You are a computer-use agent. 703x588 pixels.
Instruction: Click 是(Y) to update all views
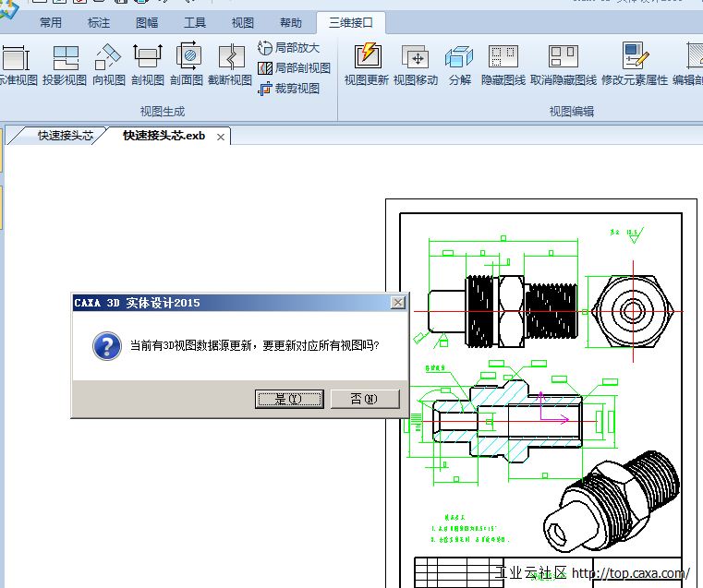point(289,399)
